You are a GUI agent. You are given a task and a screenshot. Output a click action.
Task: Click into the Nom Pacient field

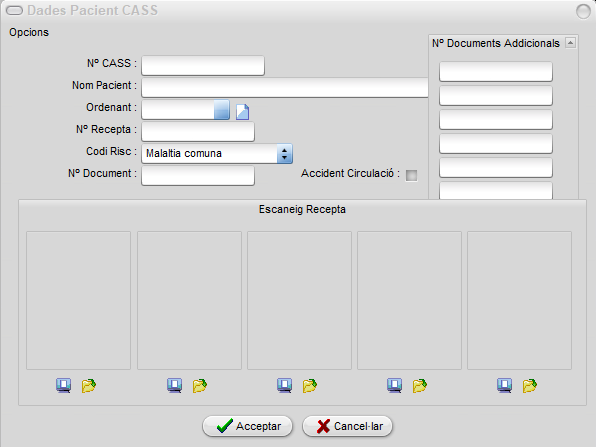pyautogui.click(x=285, y=87)
